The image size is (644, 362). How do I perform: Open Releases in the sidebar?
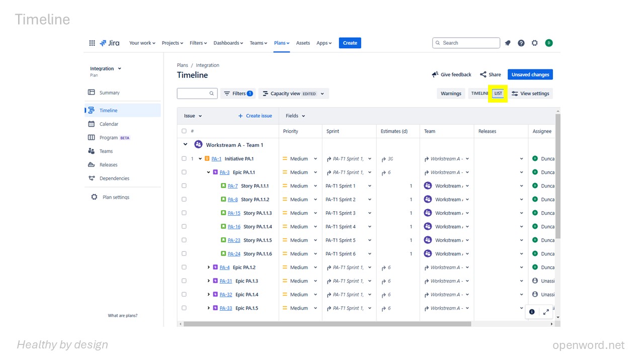[x=122, y=164]
